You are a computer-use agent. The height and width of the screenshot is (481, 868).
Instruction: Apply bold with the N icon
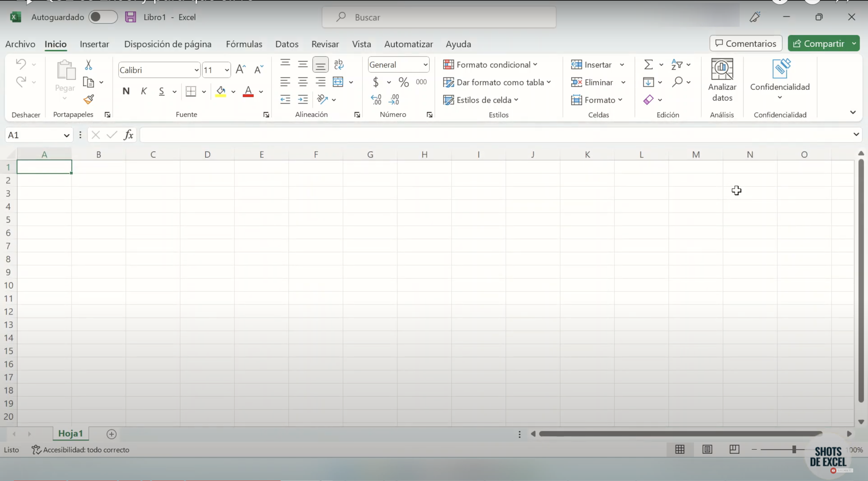126,91
